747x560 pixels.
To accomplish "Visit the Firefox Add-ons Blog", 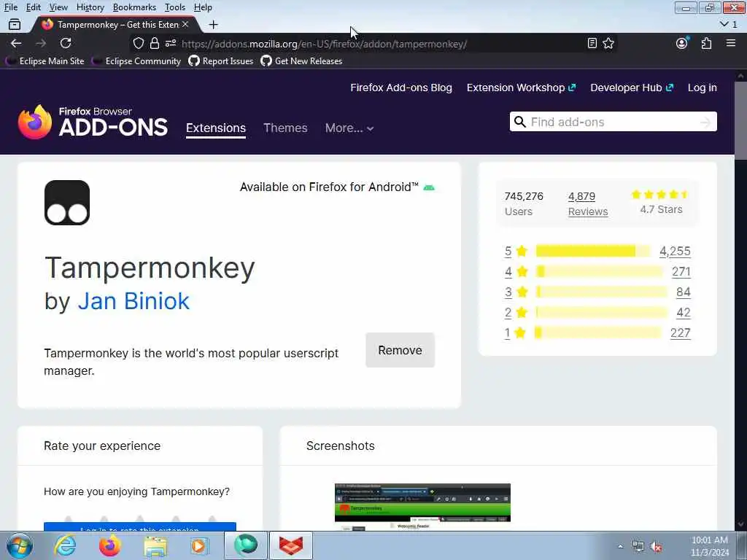I will pyautogui.click(x=401, y=87).
